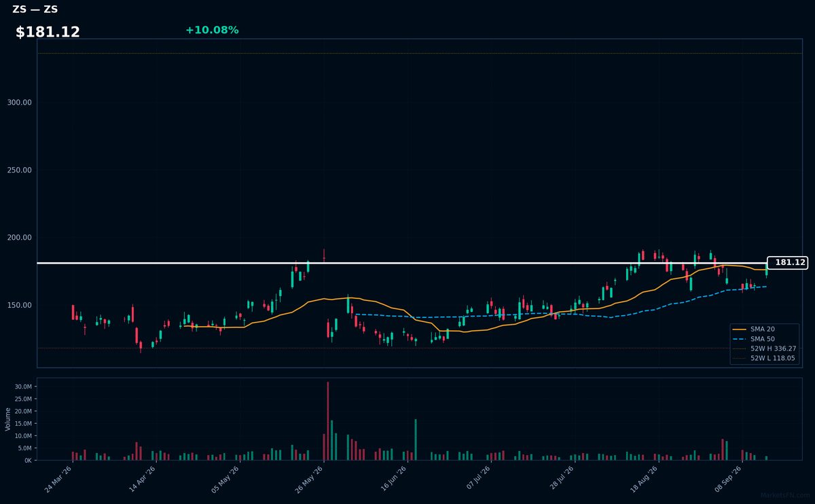Click the 24 Mar '26 date label
The image size is (815, 504).
coord(59,480)
